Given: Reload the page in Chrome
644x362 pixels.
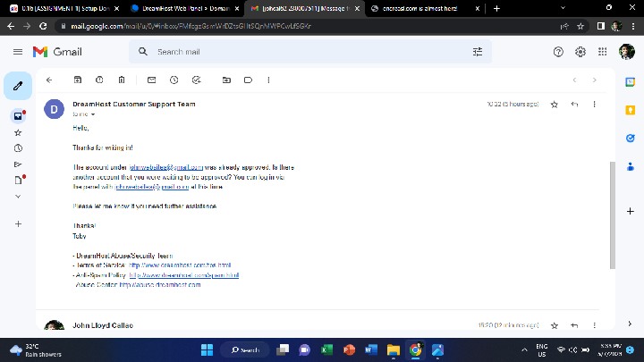Looking at the screenshot, I should pos(43,26).
